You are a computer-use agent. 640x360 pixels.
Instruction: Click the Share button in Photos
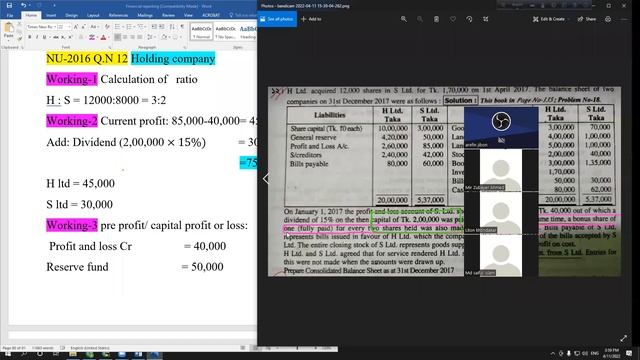point(587,19)
